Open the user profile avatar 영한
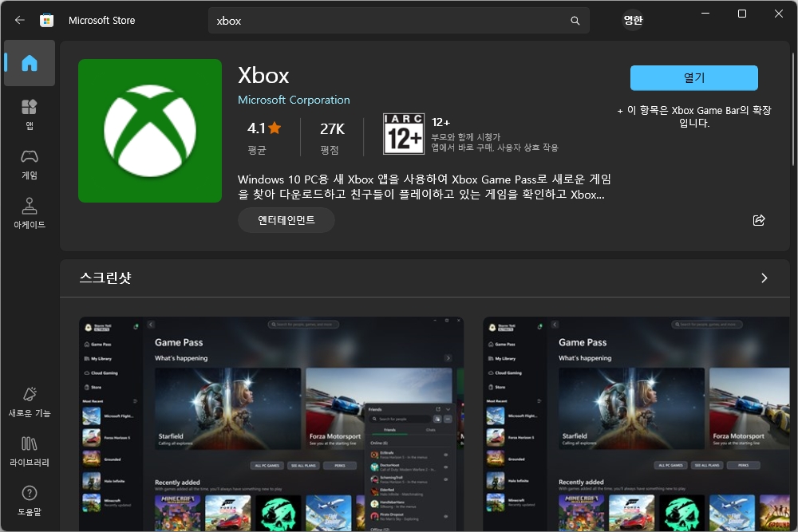The image size is (798, 532). [x=633, y=21]
